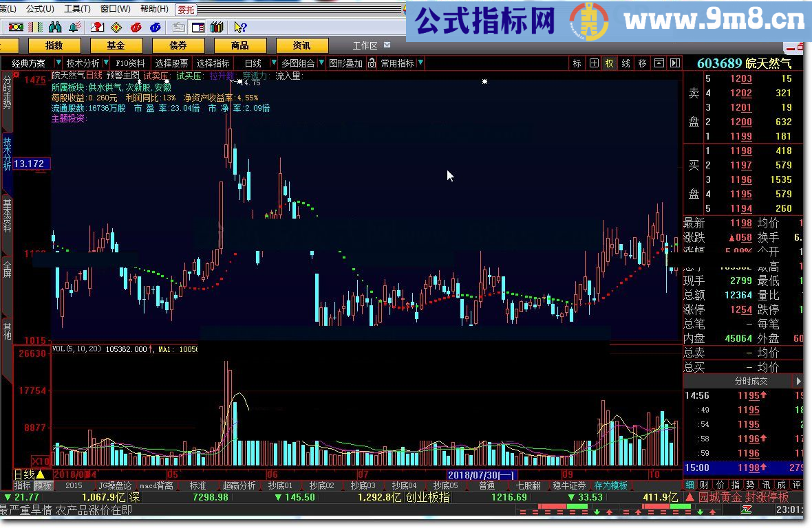Click the 2018/07/30 date marker on timeline
812x528 pixels.
click(481, 474)
